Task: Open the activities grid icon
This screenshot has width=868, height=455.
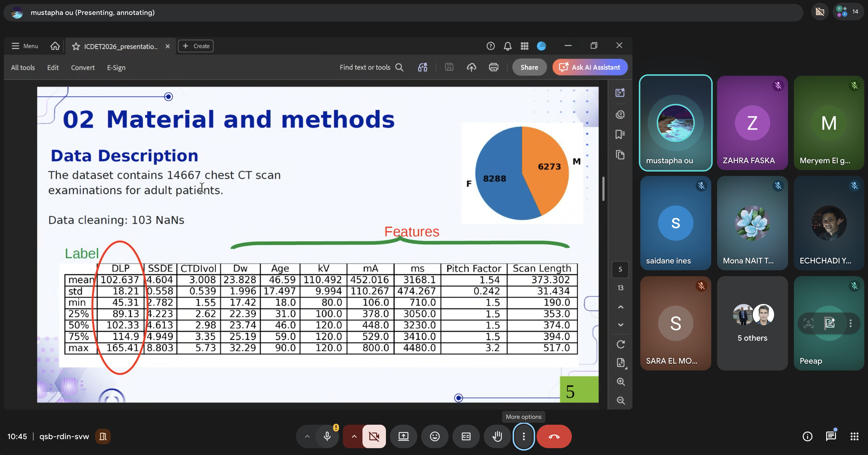Action: (854, 436)
